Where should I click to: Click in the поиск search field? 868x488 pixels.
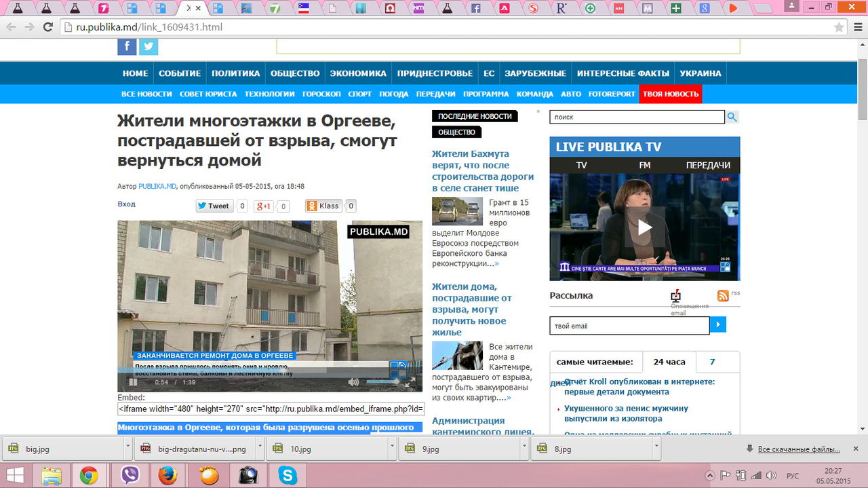point(637,117)
